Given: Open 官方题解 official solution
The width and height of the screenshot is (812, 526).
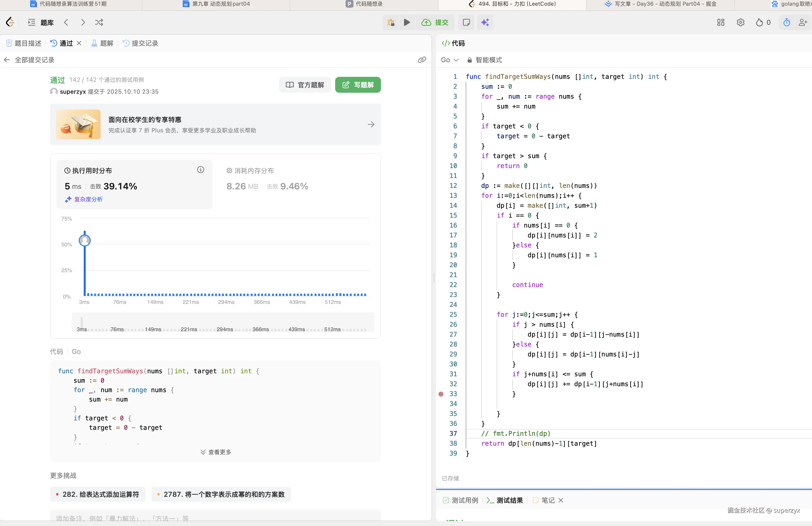Looking at the screenshot, I should tap(305, 85).
